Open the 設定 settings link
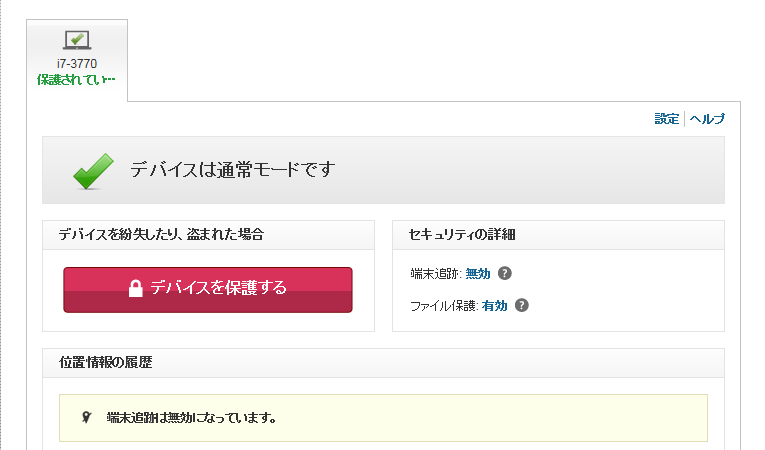Image resolution: width=765 pixels, height=450 pixels. pos(666,119)
